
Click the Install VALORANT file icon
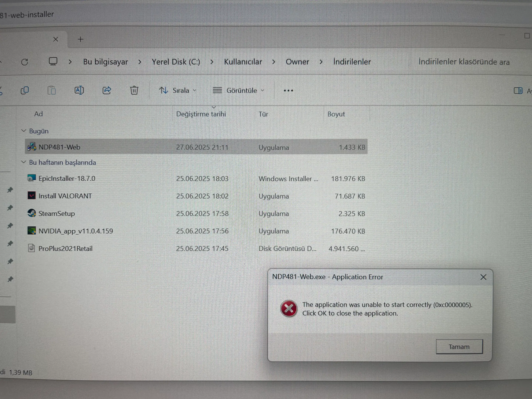tap(32, 196)
